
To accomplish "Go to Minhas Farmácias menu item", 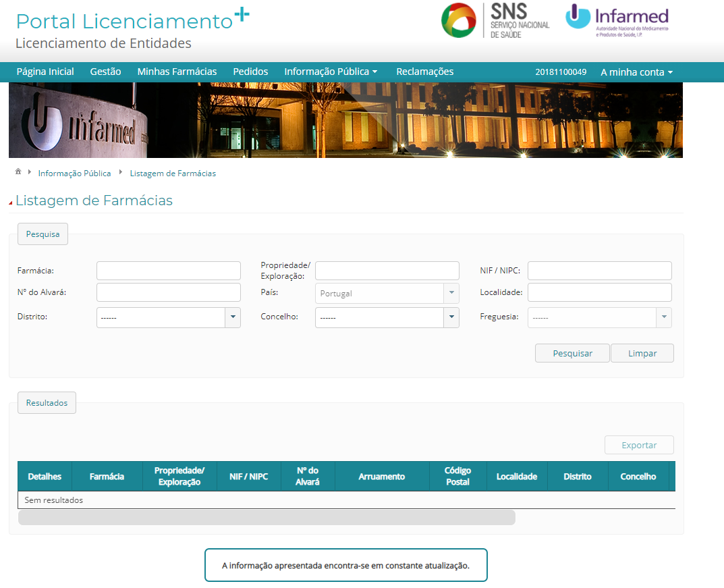I will 177,72.
